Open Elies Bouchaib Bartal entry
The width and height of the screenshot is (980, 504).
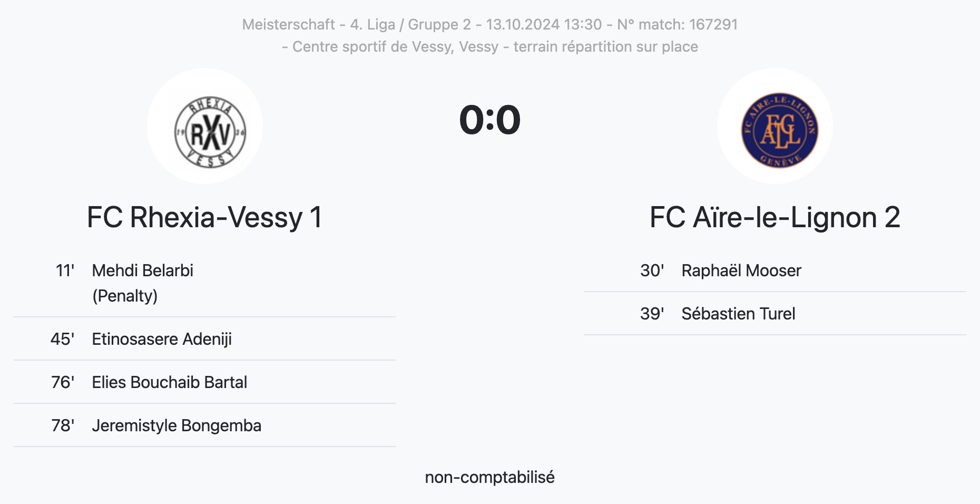[169, 382]
